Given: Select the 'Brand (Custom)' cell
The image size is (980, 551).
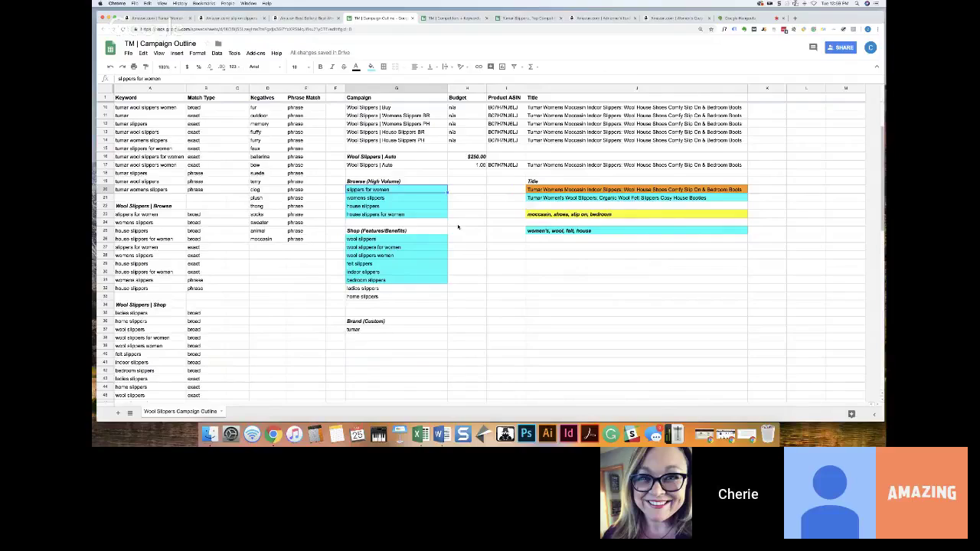Looking at the screenshot, I should (x=397, y=321).
